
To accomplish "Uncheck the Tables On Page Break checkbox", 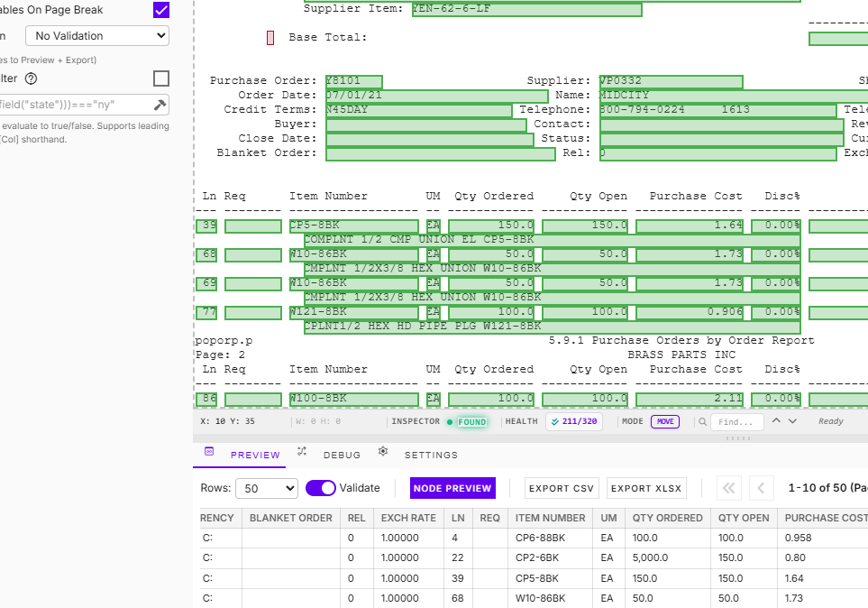I will (161, 10).
